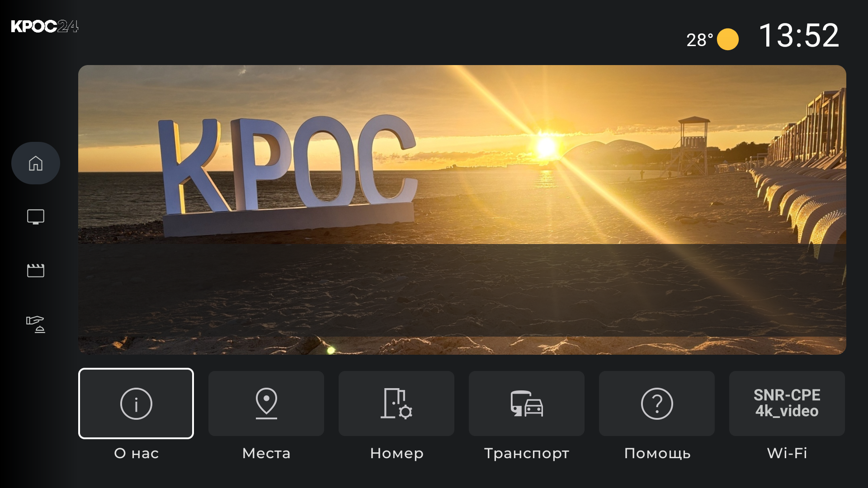868x488 pixels.
Task: Open the movies clapperboard sidebar icon
Action: (x=36, y=271)
